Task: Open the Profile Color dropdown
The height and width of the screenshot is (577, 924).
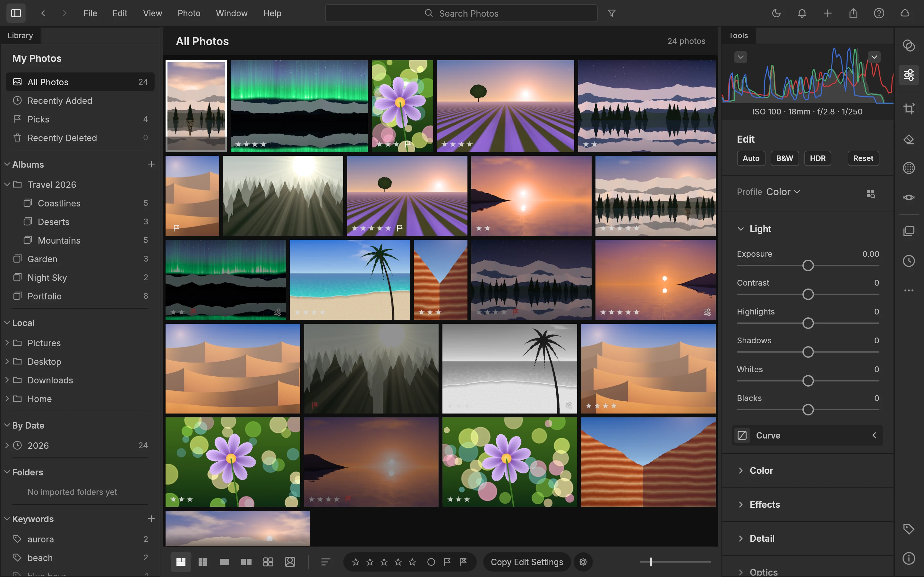Action: click(x=783, y=192)
